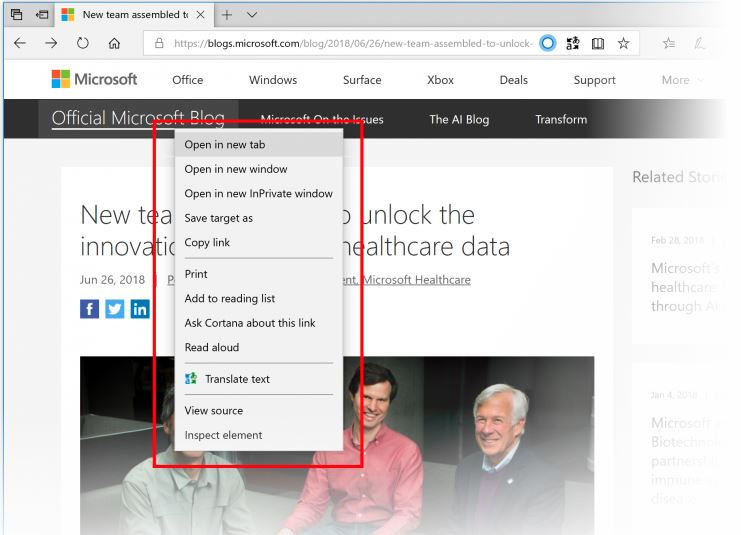Open the Office nav link
Image resolution: width=741 pixels, height=535 pixels.
click(188, 80)
